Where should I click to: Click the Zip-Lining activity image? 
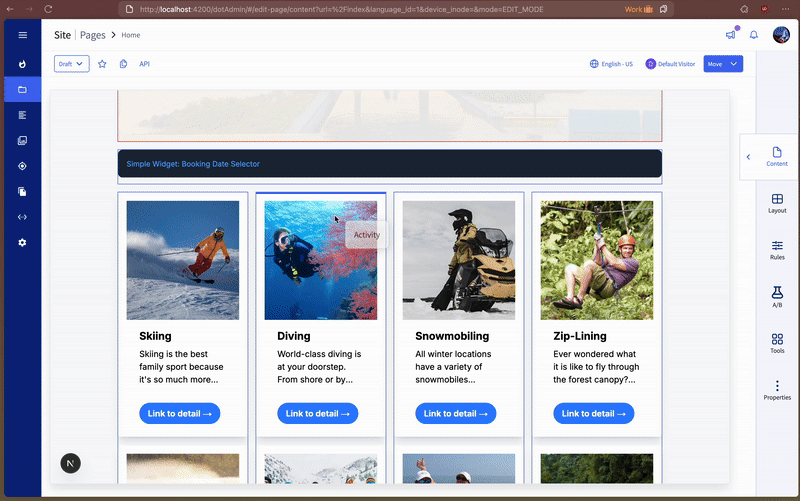pos(597,260)
